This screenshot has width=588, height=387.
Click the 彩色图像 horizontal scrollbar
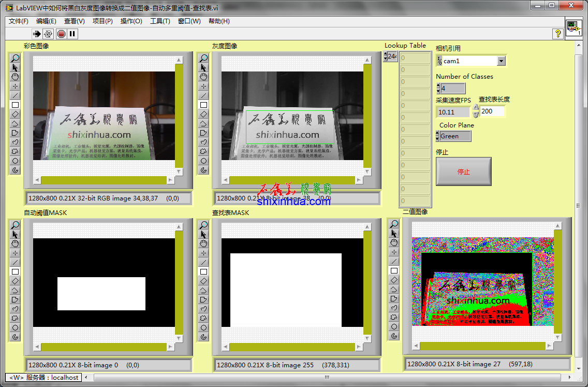click(x=104, y=180)
